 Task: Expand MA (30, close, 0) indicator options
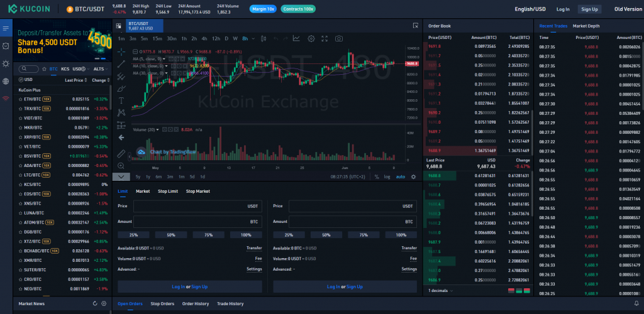pyautogui.click(x=167, y=73)
